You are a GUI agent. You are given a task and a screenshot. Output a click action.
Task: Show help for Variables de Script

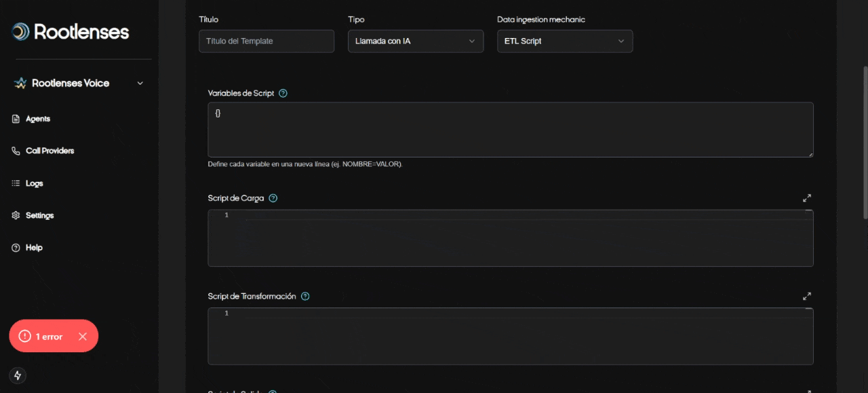(283, 93)
